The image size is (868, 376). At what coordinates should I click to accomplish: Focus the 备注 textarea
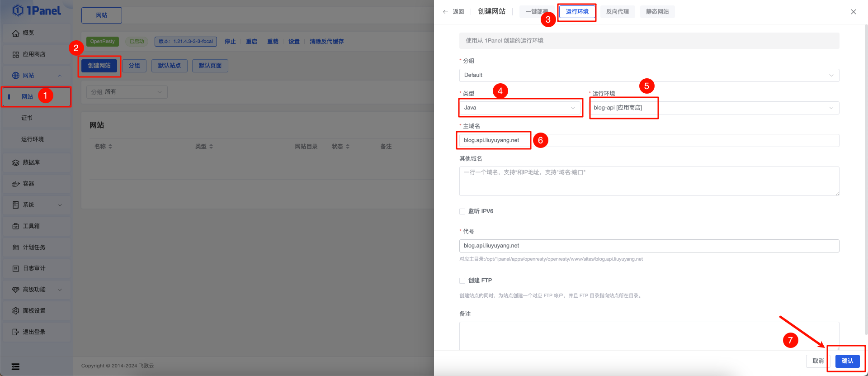tap(649, 336)
